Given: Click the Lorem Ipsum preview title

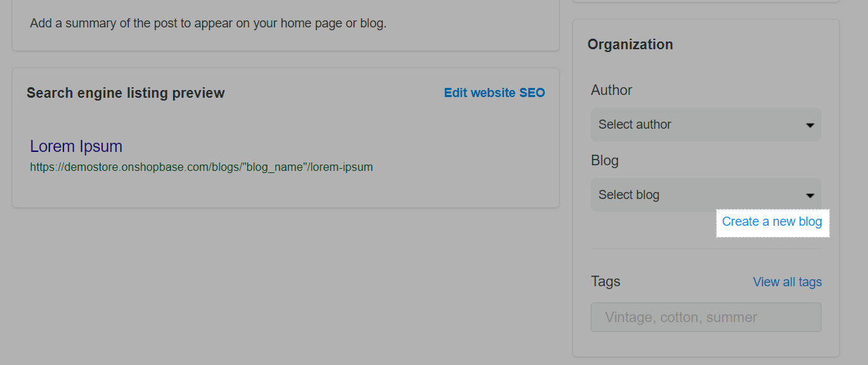Looking at the screenshot, I should coord(76,146).
